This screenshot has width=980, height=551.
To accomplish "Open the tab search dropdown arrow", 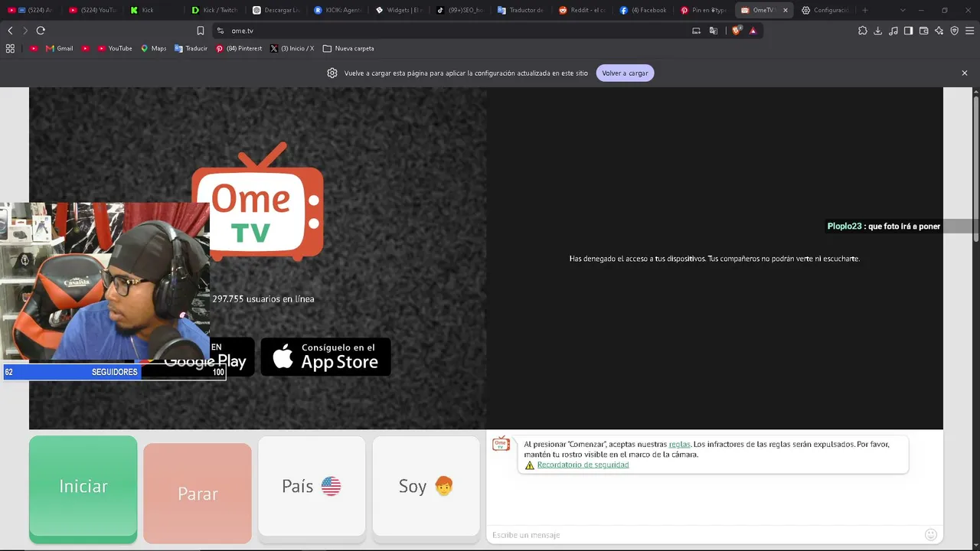I will coord(903,10).
